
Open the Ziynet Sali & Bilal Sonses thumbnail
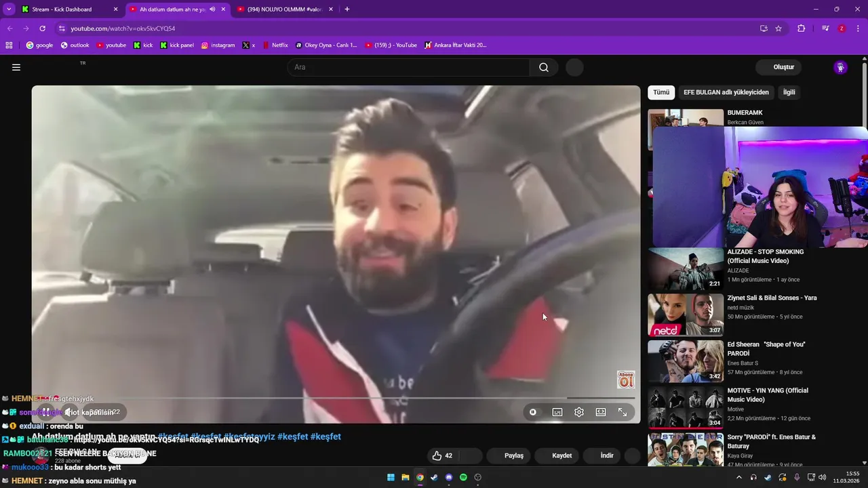686,315
